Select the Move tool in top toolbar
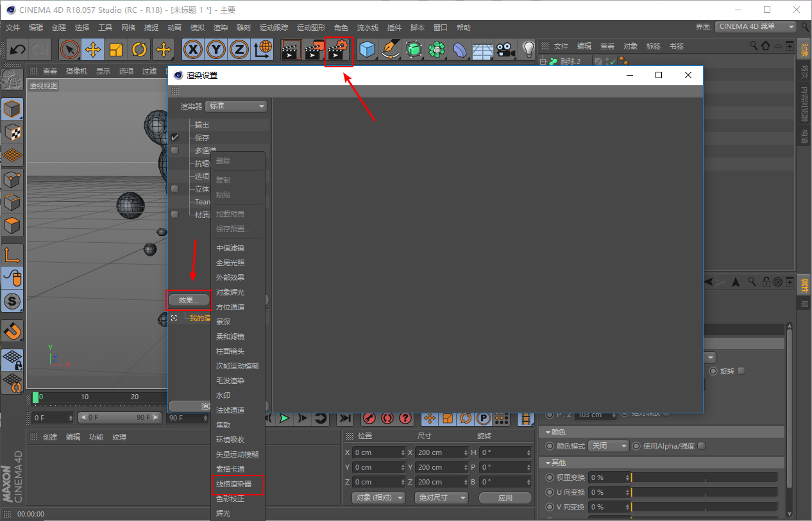 pos(93,49)
